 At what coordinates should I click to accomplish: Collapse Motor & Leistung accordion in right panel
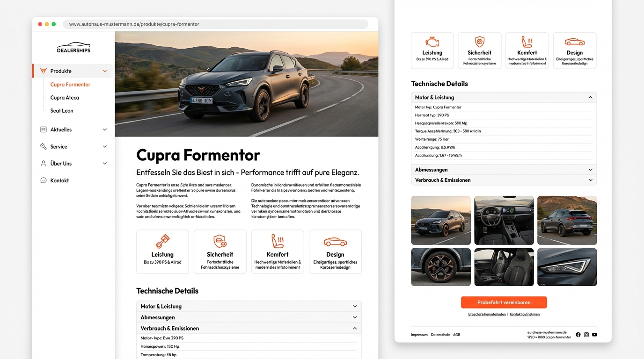[590, 98]
